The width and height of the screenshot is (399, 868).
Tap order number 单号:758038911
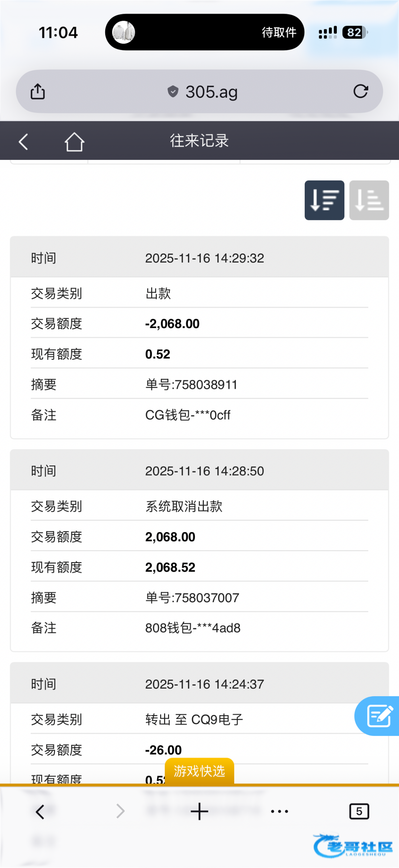191,384
